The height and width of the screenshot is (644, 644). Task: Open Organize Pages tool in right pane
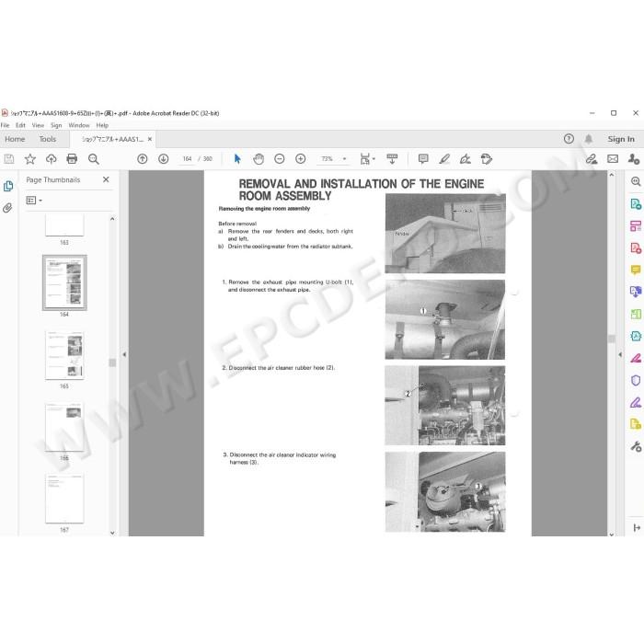click(x=636, y=315)
